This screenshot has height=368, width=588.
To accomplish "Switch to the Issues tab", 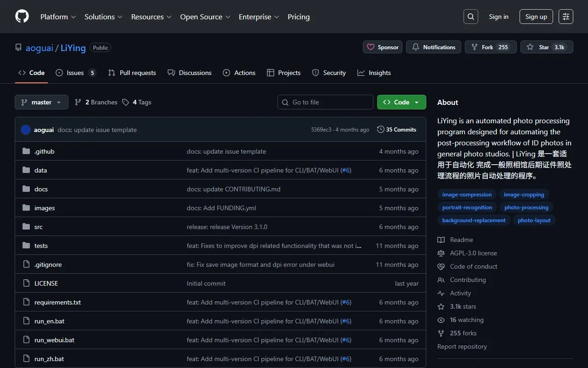I will point(75,73).
